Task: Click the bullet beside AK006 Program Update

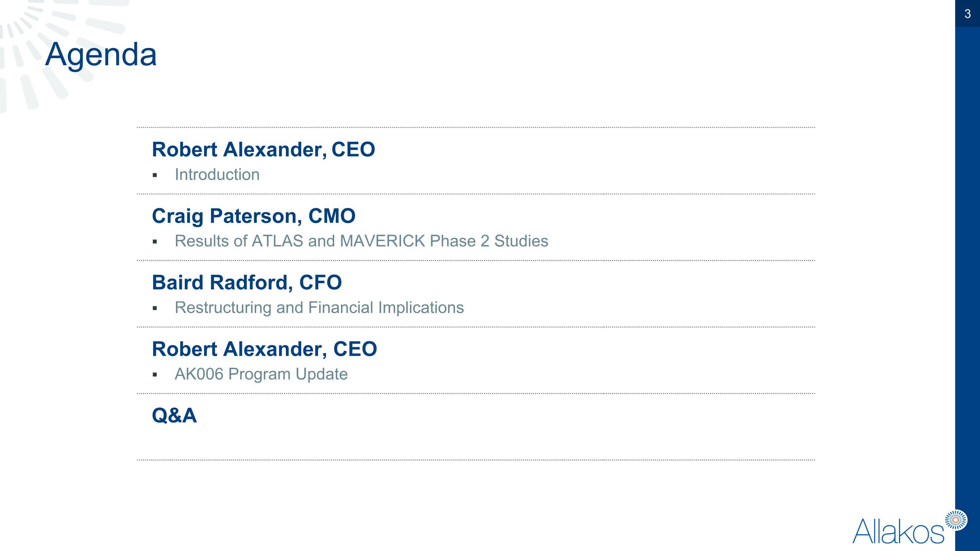Action: [155, 375]
